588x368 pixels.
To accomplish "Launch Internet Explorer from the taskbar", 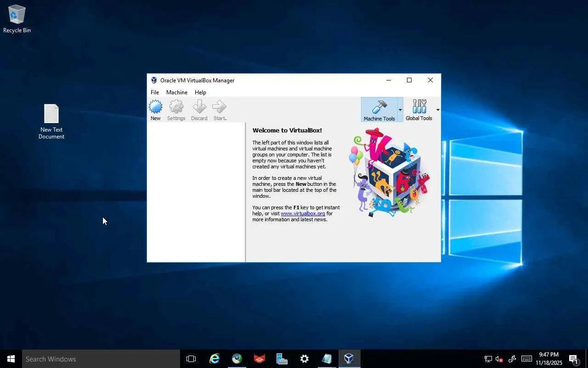I will [215, 359].
